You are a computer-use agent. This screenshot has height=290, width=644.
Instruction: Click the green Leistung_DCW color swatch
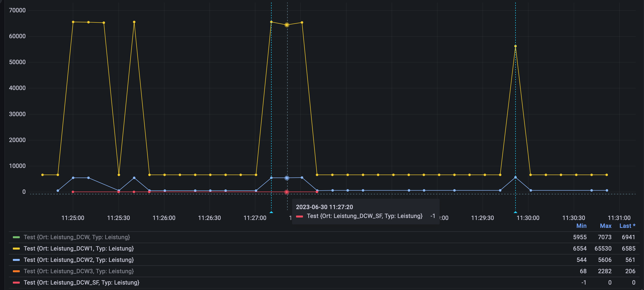pyautogui.click(x=16, y=237)
